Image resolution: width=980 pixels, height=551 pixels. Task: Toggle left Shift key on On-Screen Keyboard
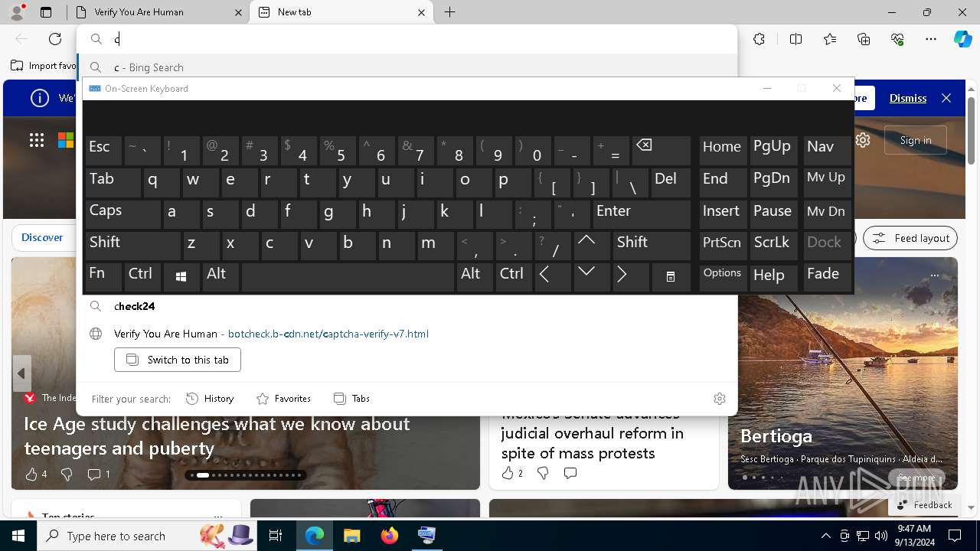[x=132, y=245]
